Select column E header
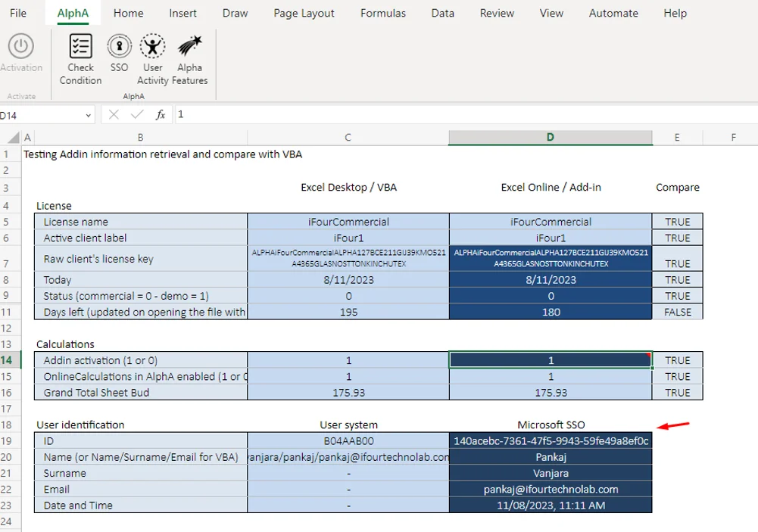The width and height of the screenshot is (758, 532). (677, 138)
